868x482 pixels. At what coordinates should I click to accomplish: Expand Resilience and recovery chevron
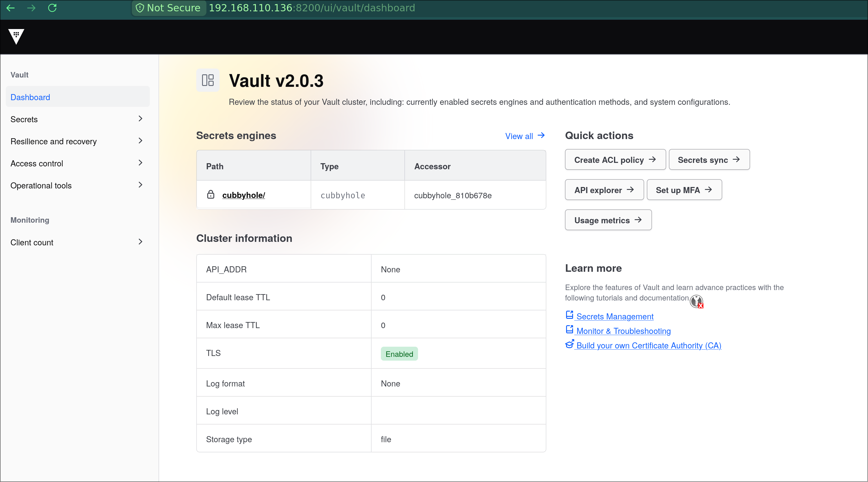(x=141, y=141)
